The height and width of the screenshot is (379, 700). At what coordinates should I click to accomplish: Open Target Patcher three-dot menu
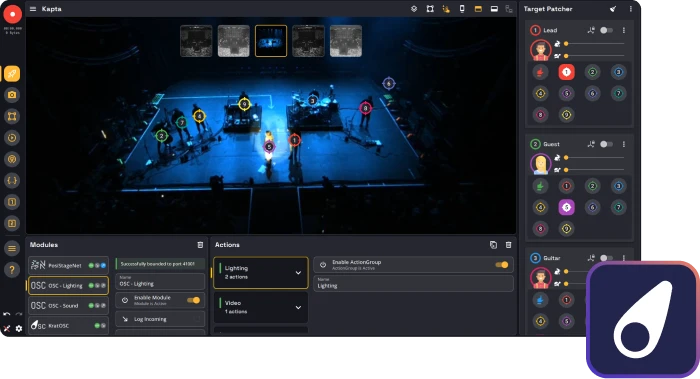coord(630,9)
